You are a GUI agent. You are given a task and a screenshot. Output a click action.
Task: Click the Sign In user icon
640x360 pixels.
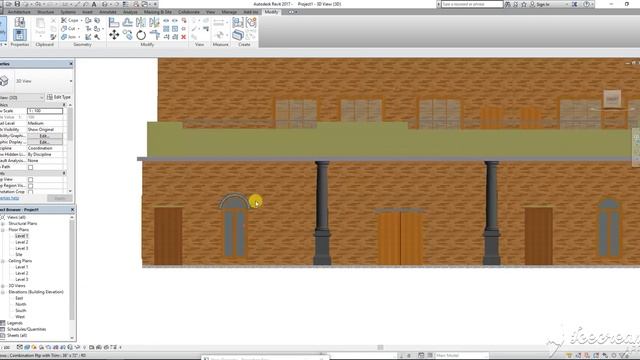tap(532, 4)
